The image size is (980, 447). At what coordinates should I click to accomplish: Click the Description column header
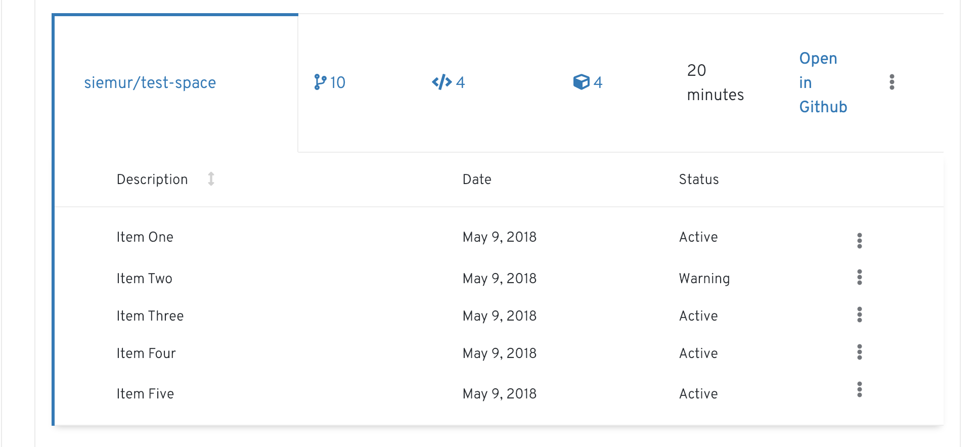click(x=152, y=180)
